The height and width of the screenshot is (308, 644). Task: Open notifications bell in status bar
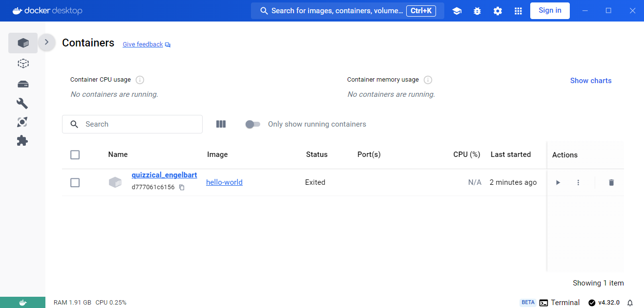(x=630, y=303)
